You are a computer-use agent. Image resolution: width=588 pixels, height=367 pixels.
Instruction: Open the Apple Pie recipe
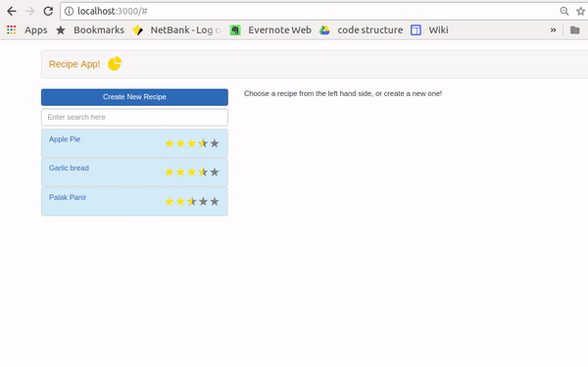click(65, 139)
